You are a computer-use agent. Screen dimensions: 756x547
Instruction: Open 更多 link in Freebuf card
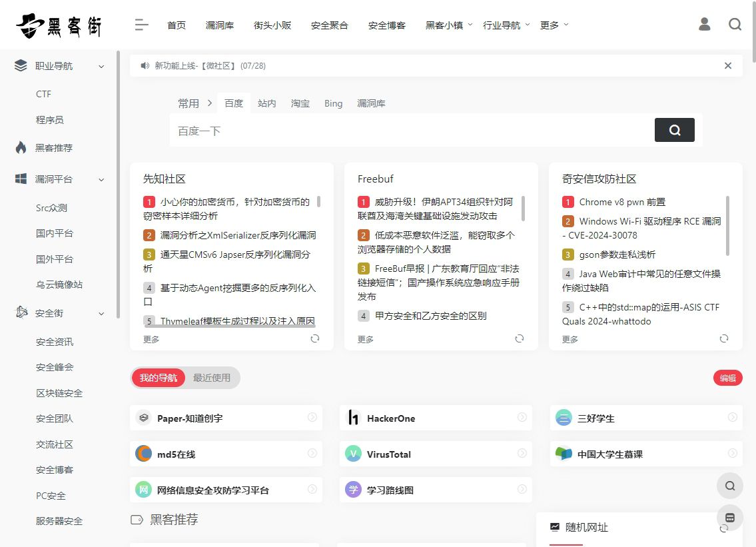pos(366,339)
